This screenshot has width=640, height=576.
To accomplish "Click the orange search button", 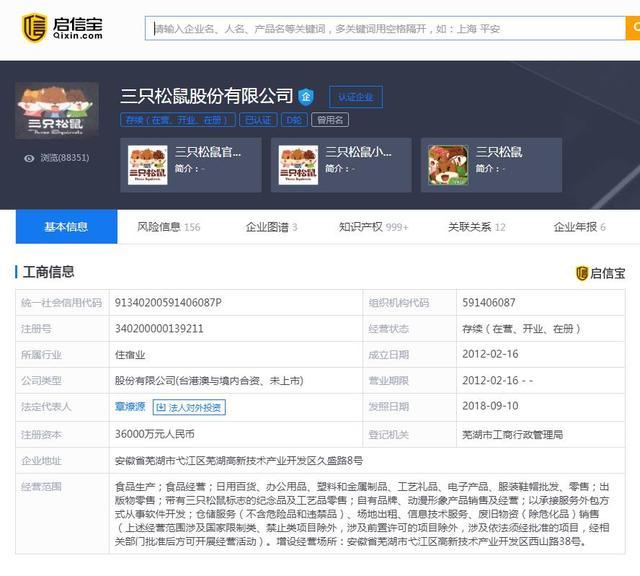I will tap(633, 29).
